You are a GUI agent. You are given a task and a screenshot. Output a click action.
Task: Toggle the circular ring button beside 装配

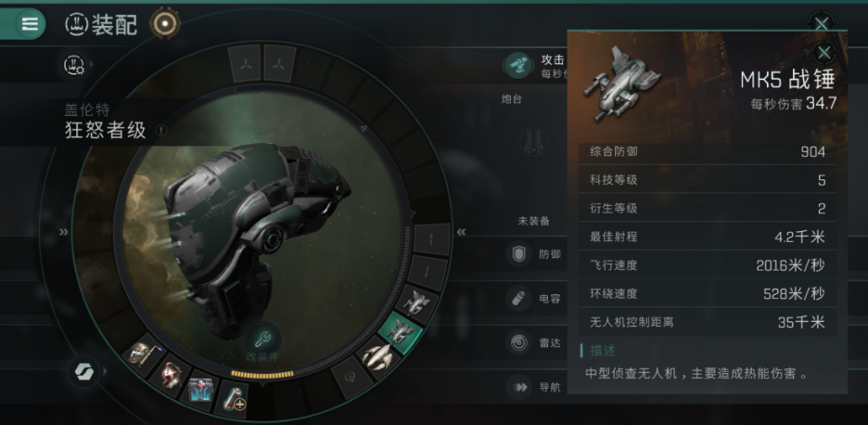(x=164, y=23)
